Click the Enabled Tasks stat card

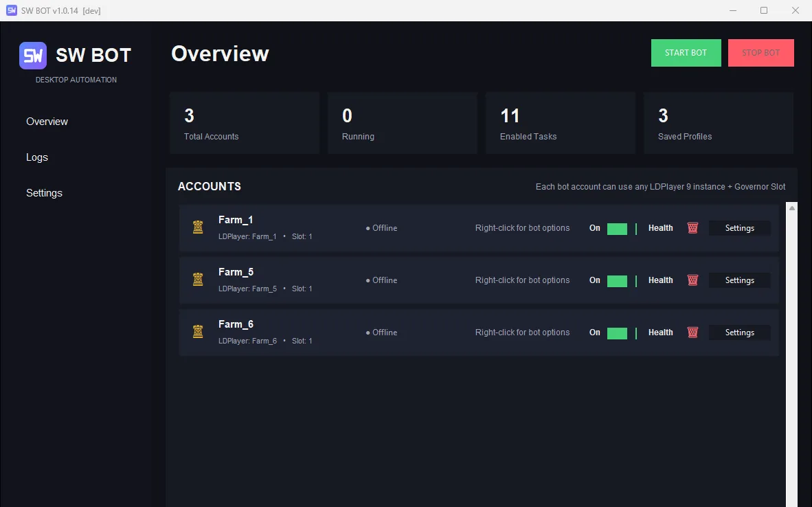(561, 123)
